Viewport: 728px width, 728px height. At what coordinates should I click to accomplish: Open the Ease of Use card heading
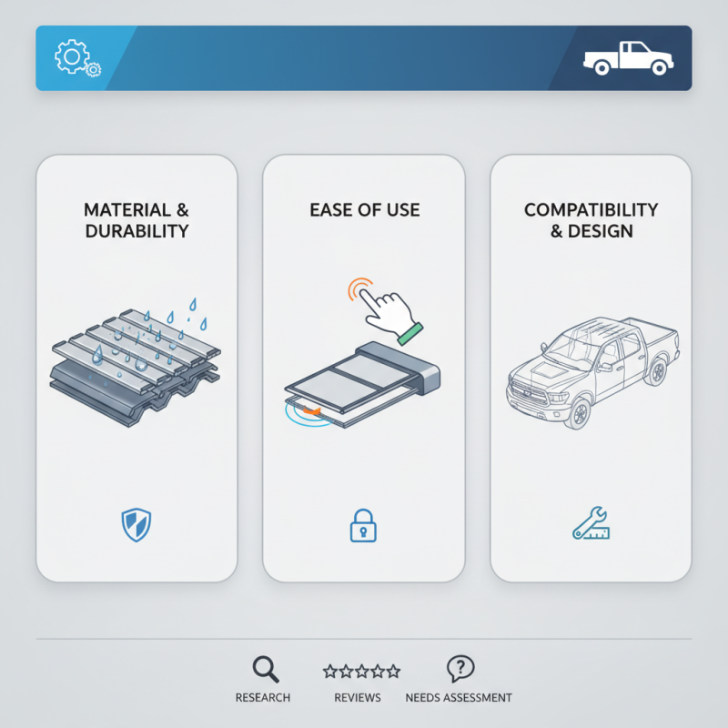pos(365,210)
